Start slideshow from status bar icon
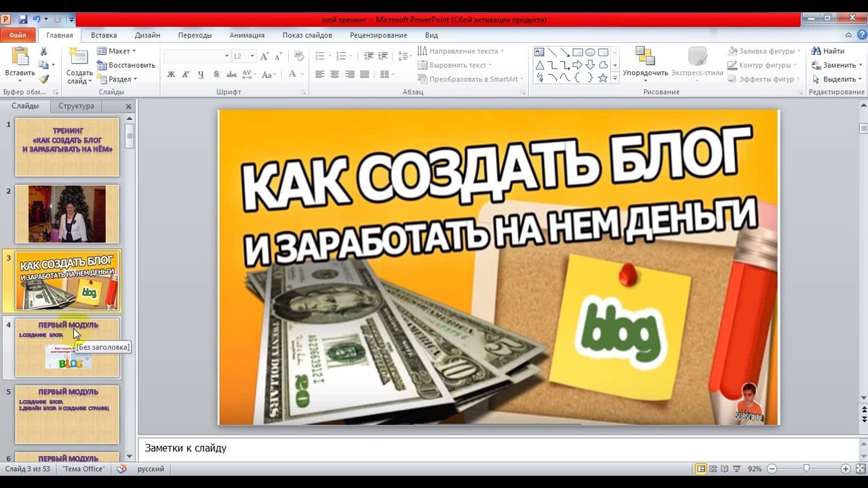Viewport: 868px width, 488px height. tap(736, 469)
